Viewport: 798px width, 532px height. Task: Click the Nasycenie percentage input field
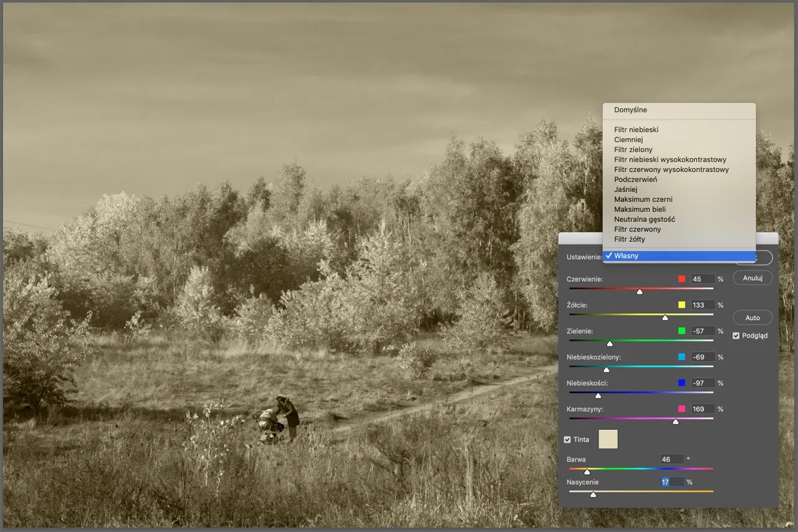(672, 482)
